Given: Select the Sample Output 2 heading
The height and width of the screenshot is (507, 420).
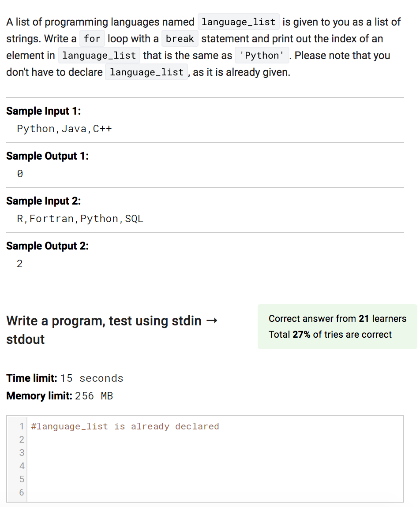Looking at the screenshot, I should [x=46, y=246].
